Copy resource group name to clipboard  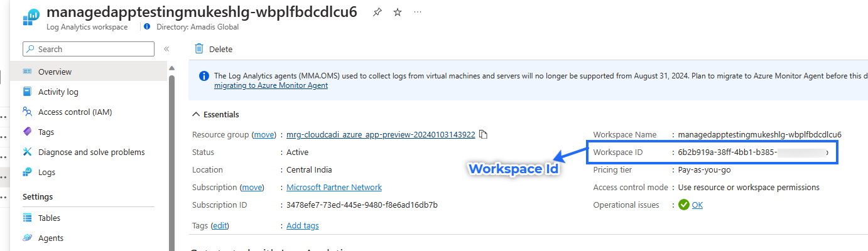tap(483, 134)
